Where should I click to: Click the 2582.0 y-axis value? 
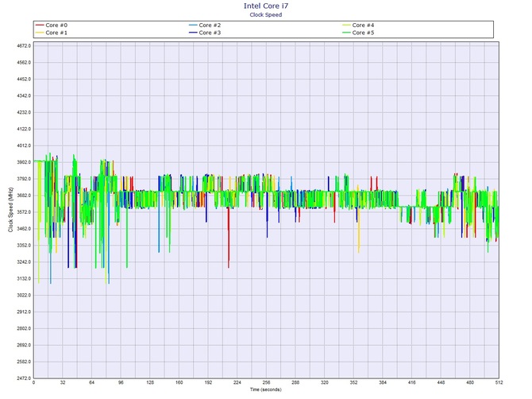(24, 362)
